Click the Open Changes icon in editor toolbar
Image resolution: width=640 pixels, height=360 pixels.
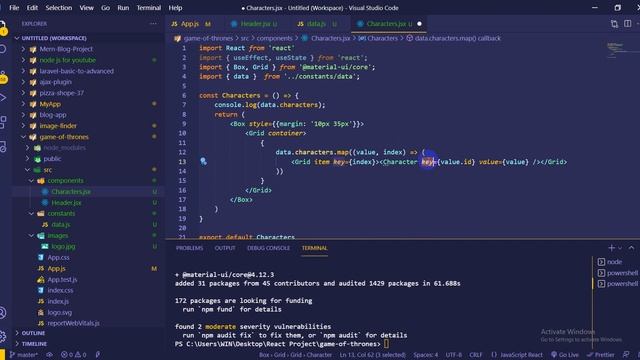pyautogui.click(x=614, y=24)
